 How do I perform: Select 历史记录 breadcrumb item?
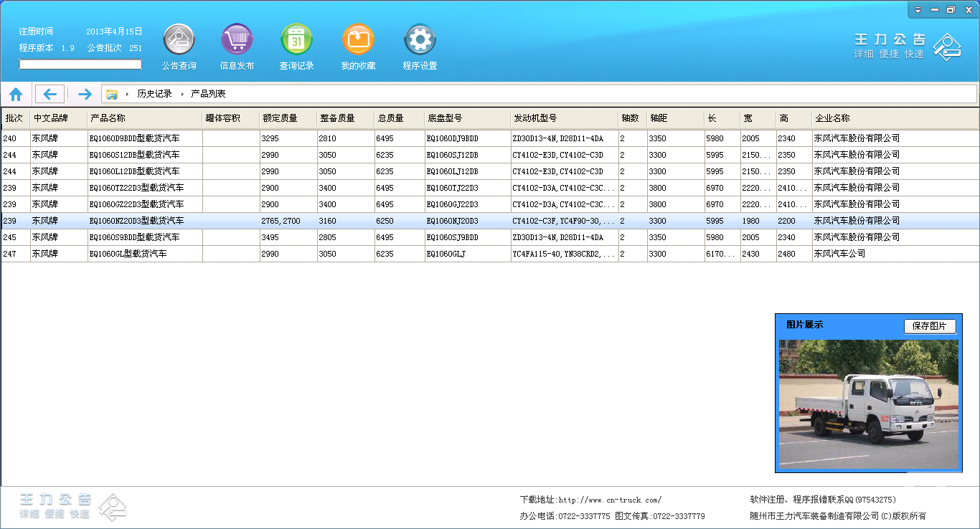[154, 94]
